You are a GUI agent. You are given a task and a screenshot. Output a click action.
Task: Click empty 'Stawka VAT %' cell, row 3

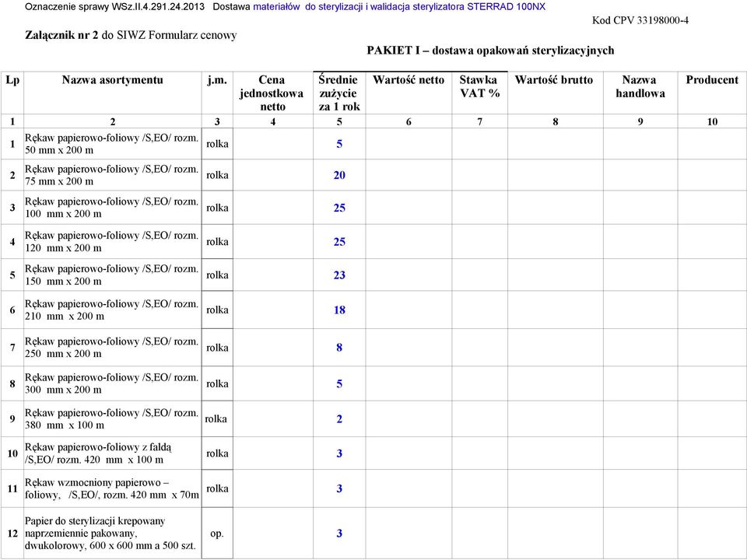point(480,208)
